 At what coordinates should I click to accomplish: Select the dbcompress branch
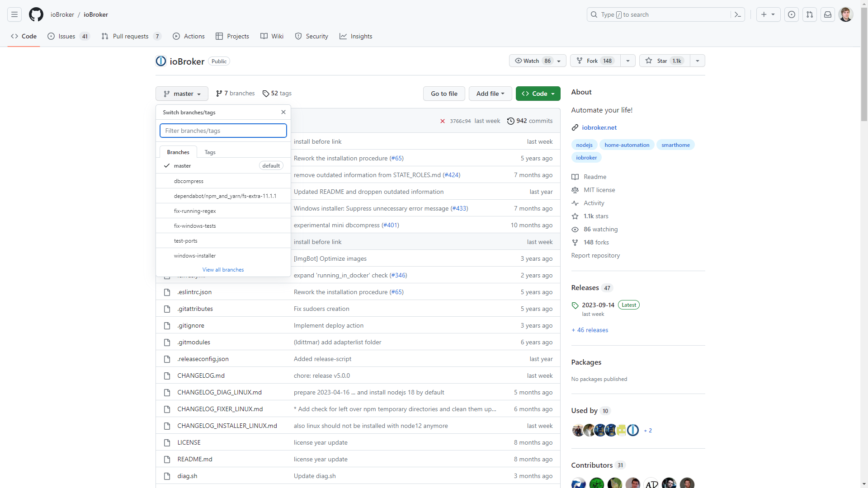pos(189,181)
